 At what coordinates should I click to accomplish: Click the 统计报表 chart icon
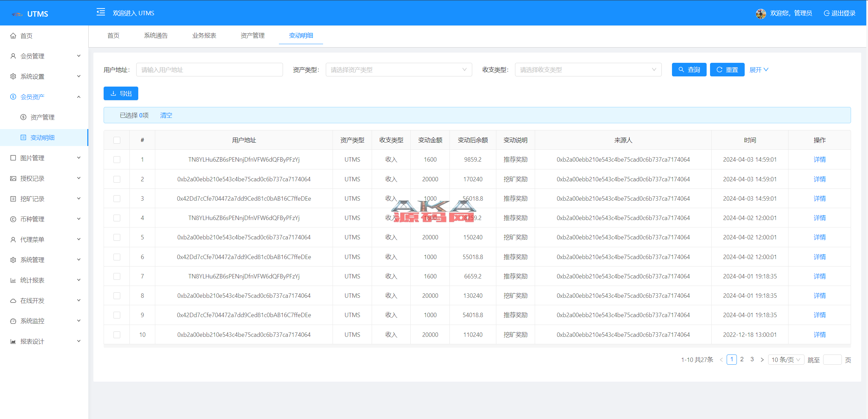click(13, 280)
